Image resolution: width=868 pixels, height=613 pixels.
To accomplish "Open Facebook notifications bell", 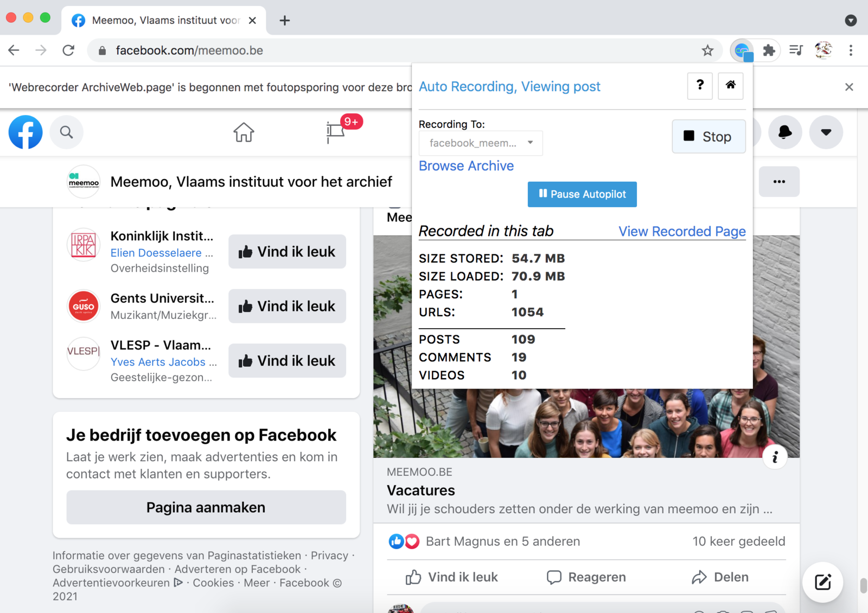I will (x=784, y=132).
